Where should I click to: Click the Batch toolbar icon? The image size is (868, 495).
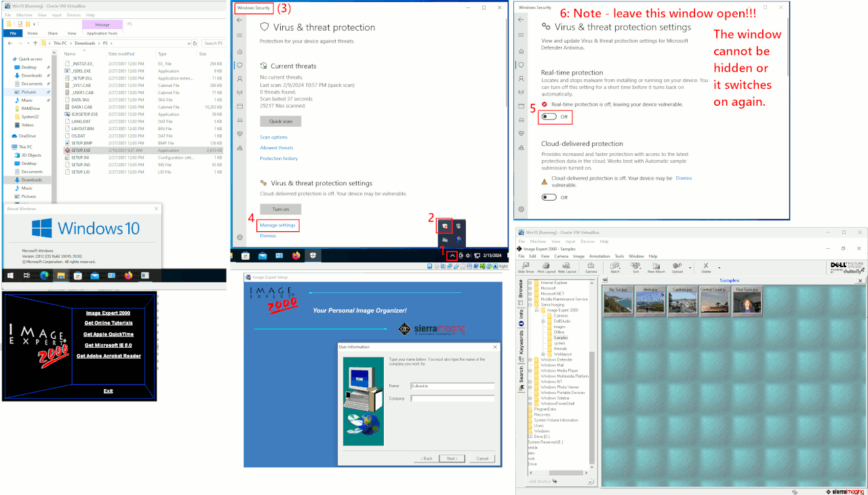[615, 269]
